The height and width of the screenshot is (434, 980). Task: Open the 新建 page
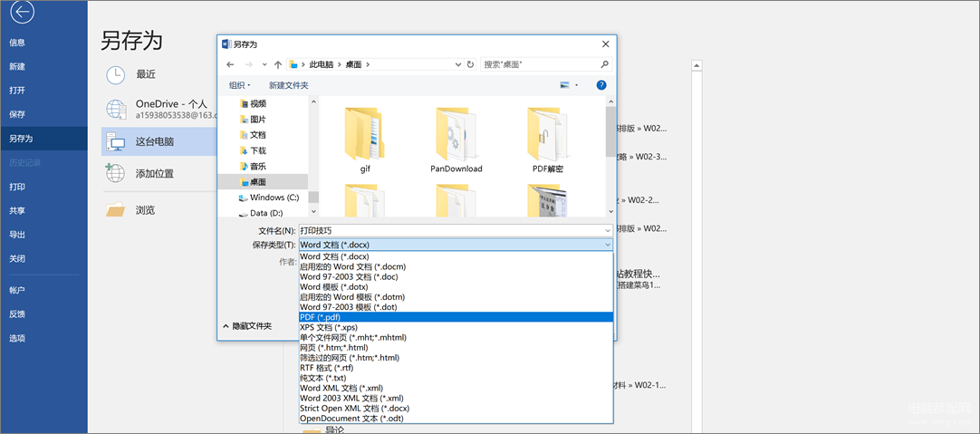[x=17, y=66]
